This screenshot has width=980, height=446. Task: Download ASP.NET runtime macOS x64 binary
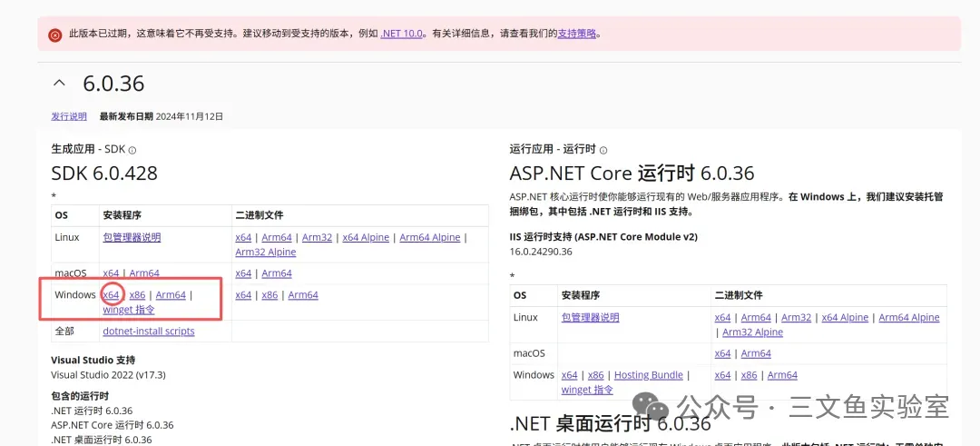pos(722,353)
